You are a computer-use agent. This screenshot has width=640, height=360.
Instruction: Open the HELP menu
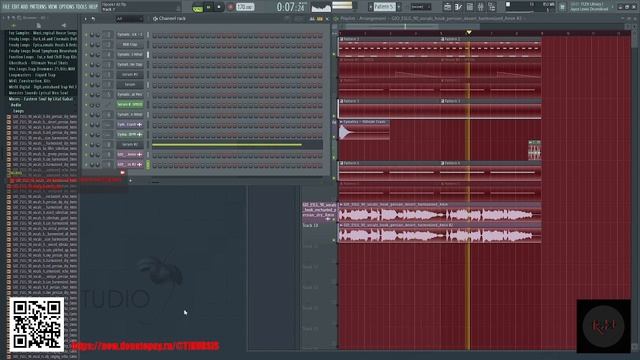click(x=93, y=7)
